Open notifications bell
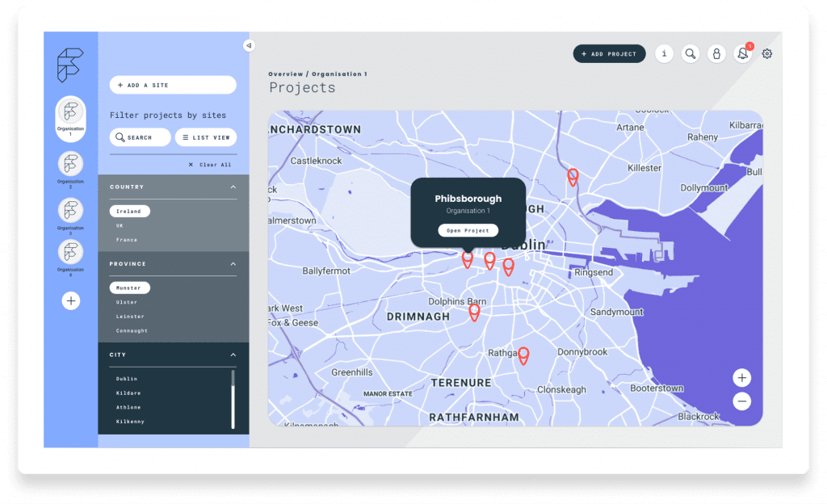Image resolution: width=827 pixels, height=504 pixels. (743, 54)
